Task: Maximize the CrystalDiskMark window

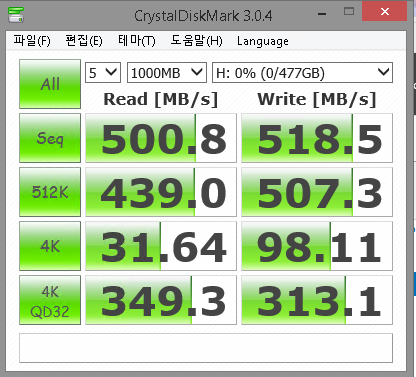Action: [x=349, y=12]
